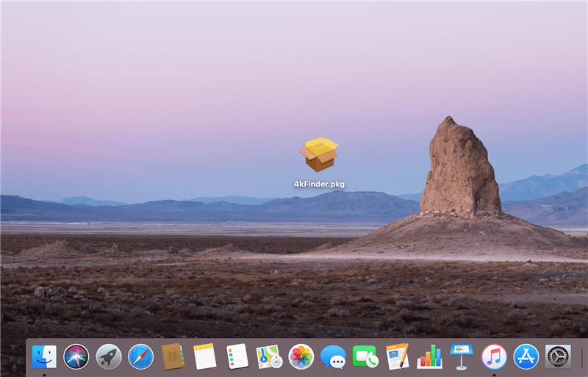Click the 4kFinder.pkg filename label
The width and height of the screenshot is (588, 377).
coord(319,184)
